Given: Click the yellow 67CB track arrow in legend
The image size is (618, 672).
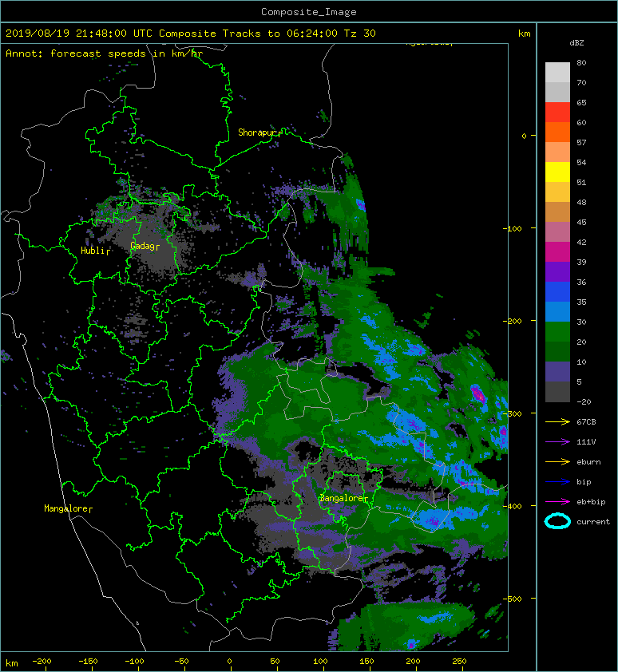Looking at the screenshot, I should pos(557,421).
